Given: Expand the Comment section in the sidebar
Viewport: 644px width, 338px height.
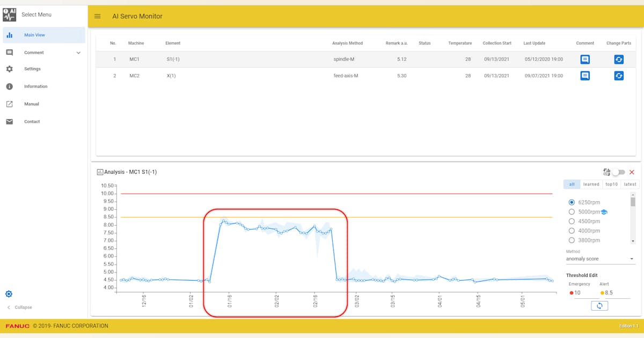Looking at the screenshot, I should click(x=78, y=52).
